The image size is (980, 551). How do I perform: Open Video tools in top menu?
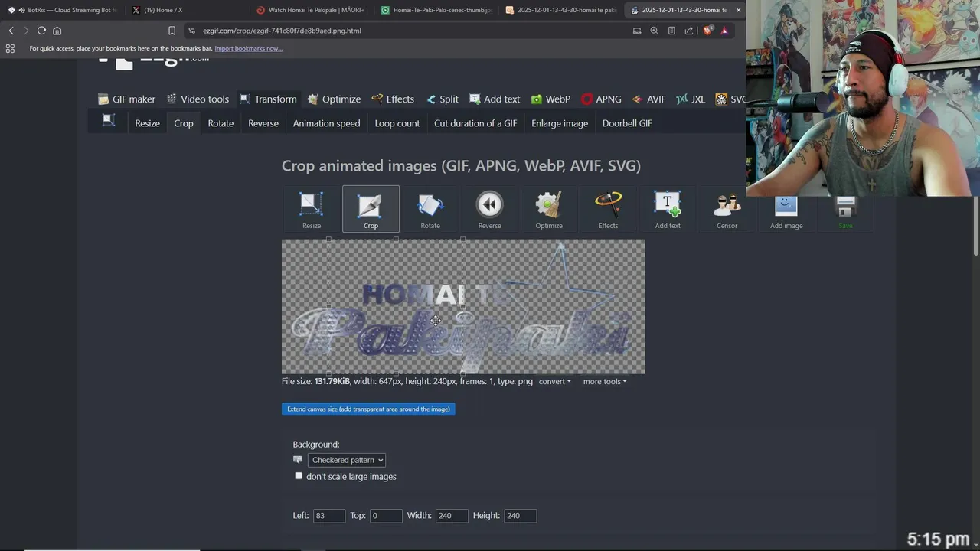point(198,99)
